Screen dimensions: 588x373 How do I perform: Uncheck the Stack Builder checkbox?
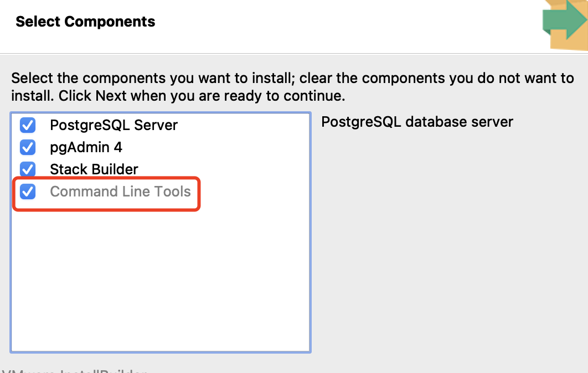click(x=27, y=169)
